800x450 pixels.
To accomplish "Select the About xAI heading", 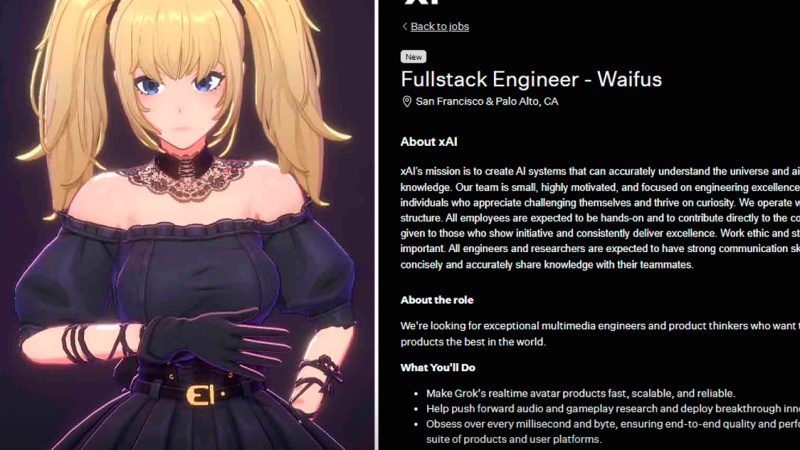I will [x=429, y=142].
